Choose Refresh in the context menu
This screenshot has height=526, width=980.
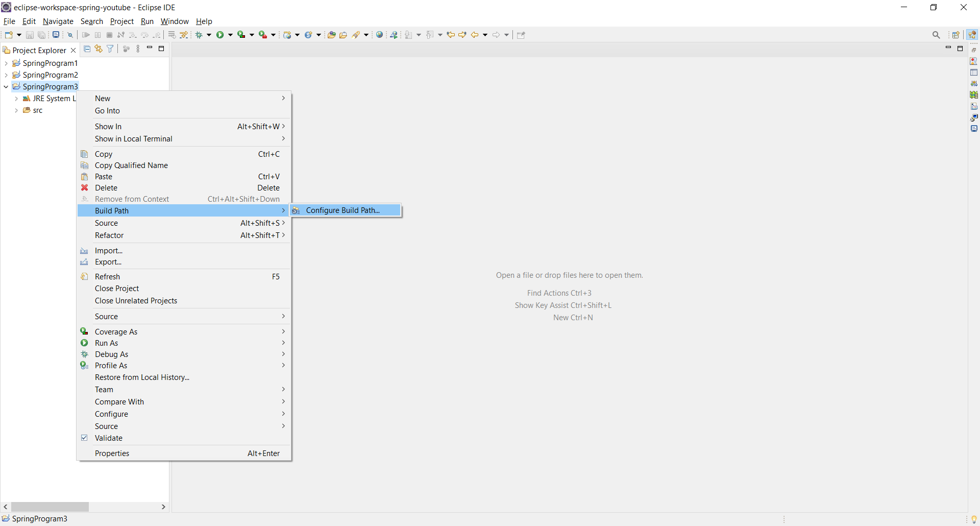pyautogui.click(x=184, y=277)
